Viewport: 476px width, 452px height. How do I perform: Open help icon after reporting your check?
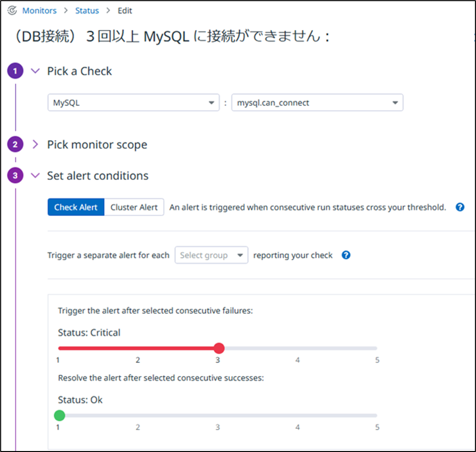click(x=346, y=255)
